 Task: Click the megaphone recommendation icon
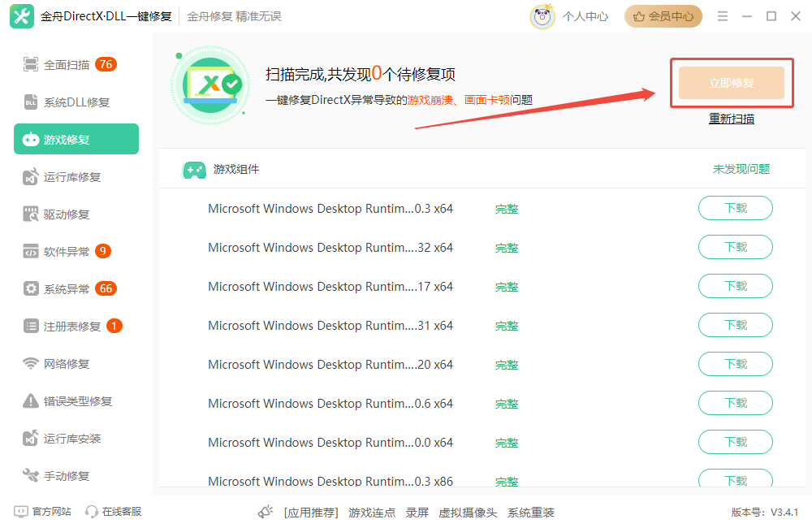266,512
